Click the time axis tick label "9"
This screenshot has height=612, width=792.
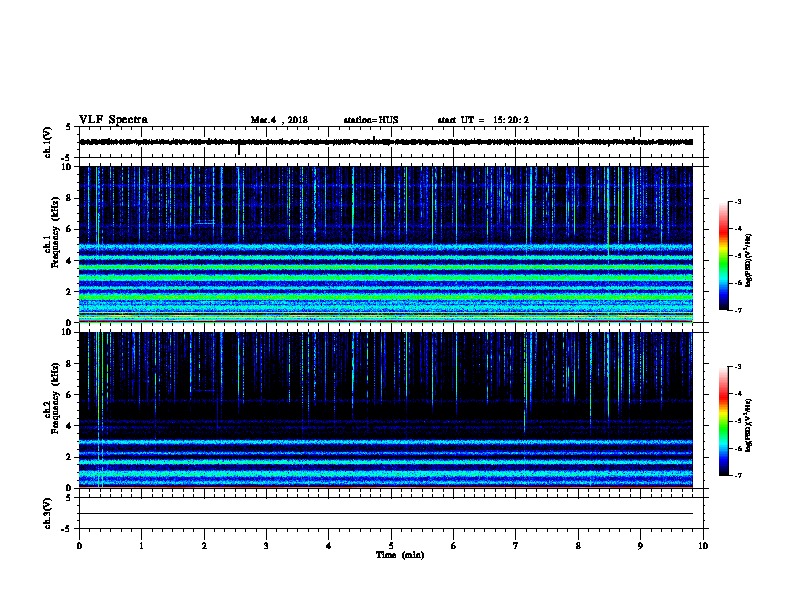[x=640, y=546]
